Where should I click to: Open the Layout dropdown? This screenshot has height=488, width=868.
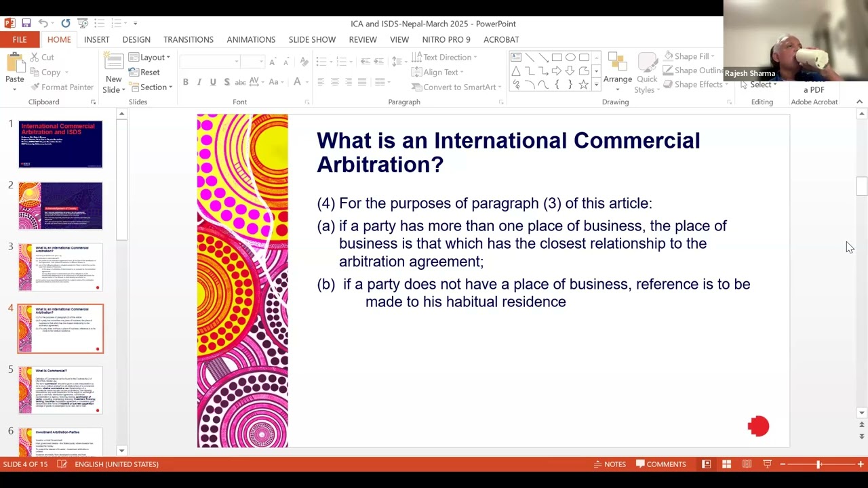coord(149,58)
